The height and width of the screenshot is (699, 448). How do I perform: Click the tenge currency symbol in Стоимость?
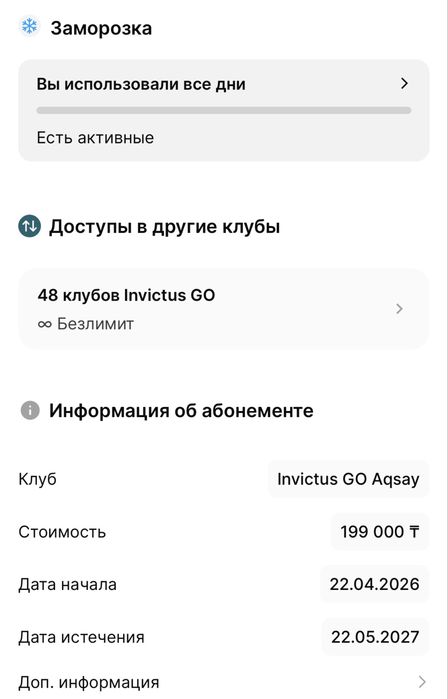(414, 532)
